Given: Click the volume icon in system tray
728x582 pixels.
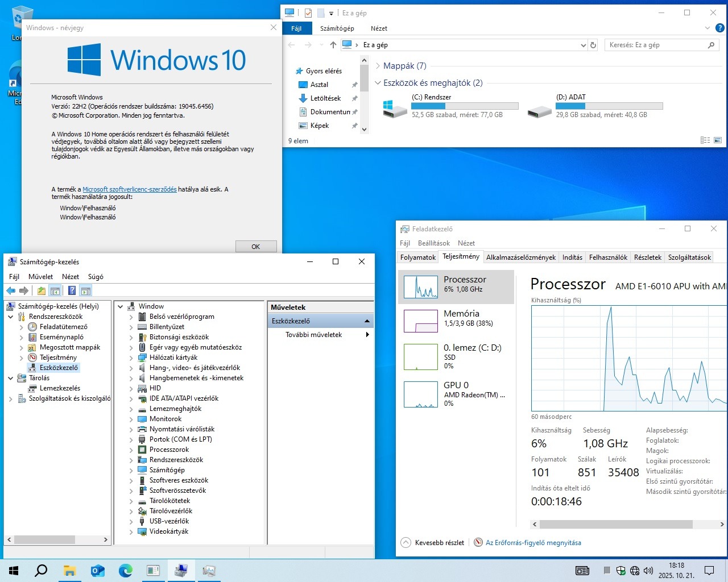Looking at the screenshot, I should point(648,570).
